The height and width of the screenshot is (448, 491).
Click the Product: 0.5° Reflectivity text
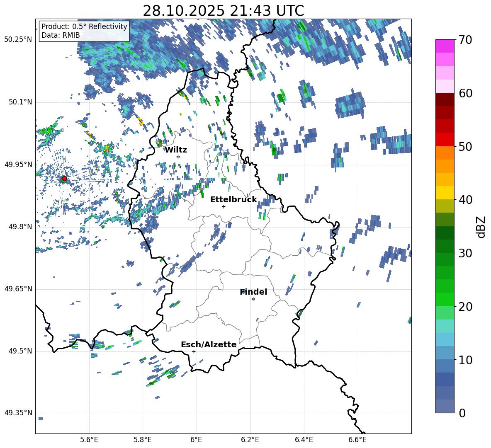(84, 26)
